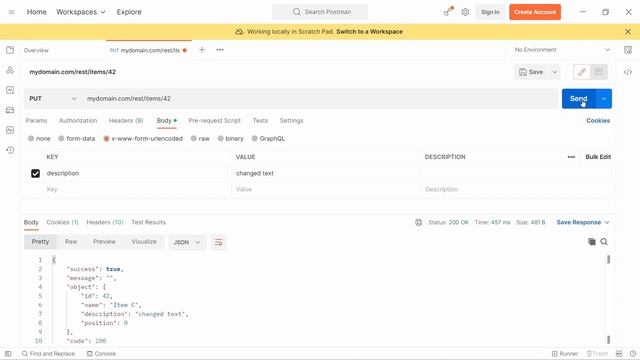Switch to the Params tab
This screenshot has width=640, height=360.
[x=36, y=120]
